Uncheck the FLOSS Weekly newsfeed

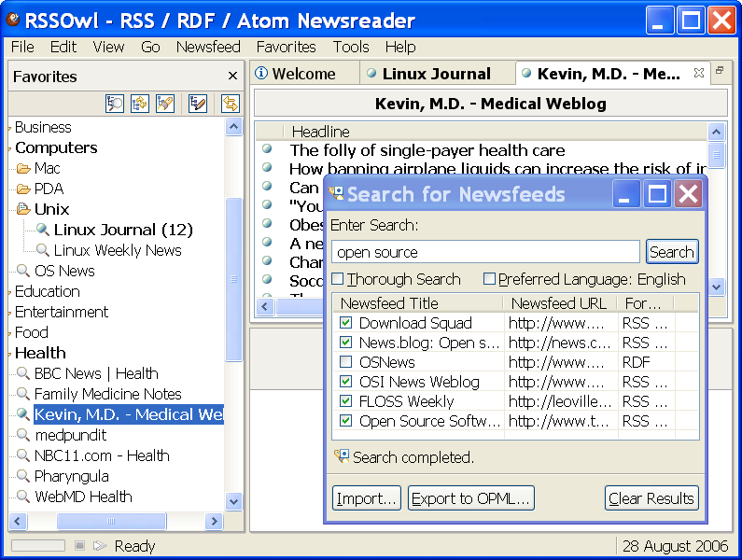click(346, 401)
